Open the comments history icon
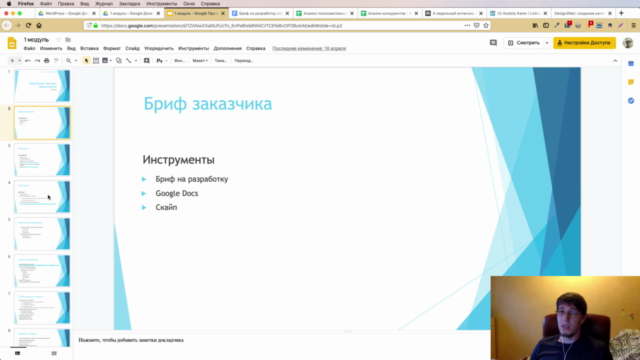 [493, 42]
